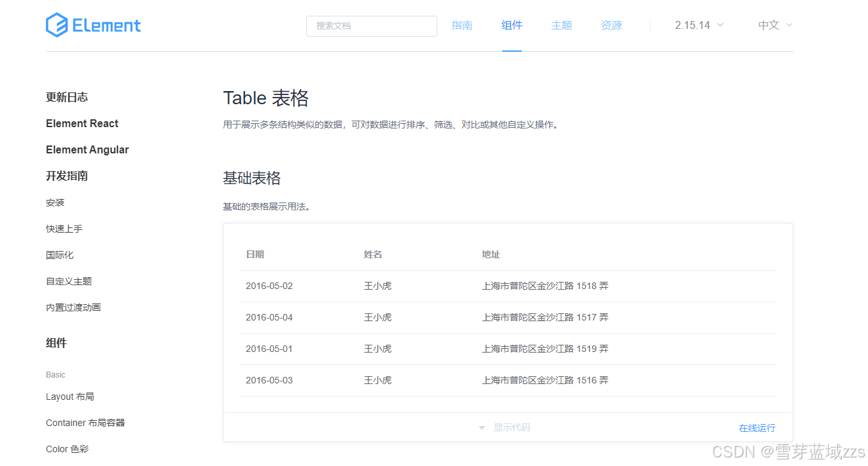Image resolution: width=868 pixels, height=466 pixels.
Task: Open the 资源 nav tab
Action: 612,26
